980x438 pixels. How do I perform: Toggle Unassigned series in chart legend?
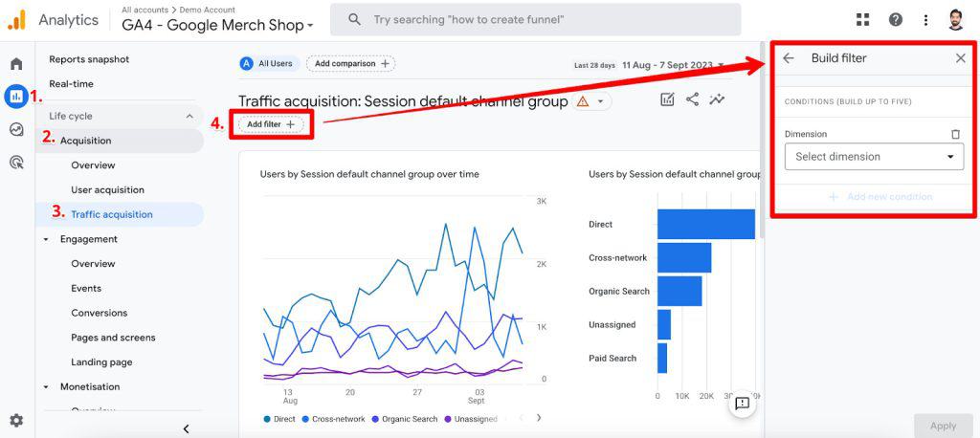[x=472, y=419]
